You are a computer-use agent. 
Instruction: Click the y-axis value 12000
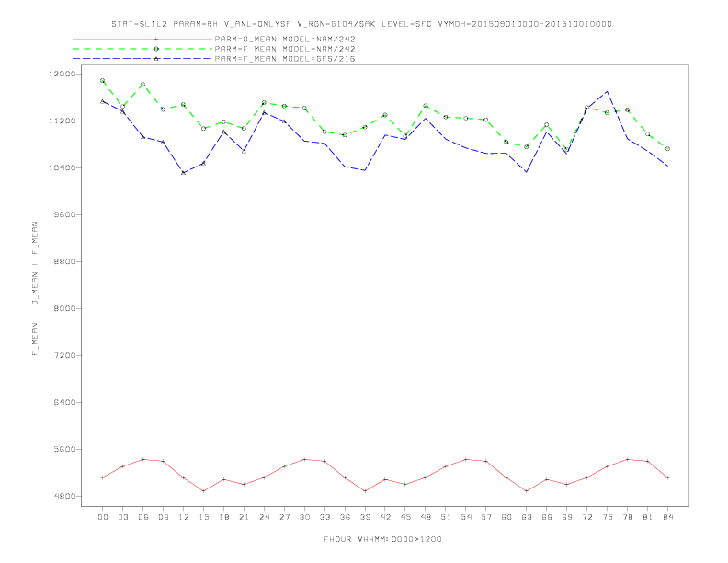click(x=63, y=74)
